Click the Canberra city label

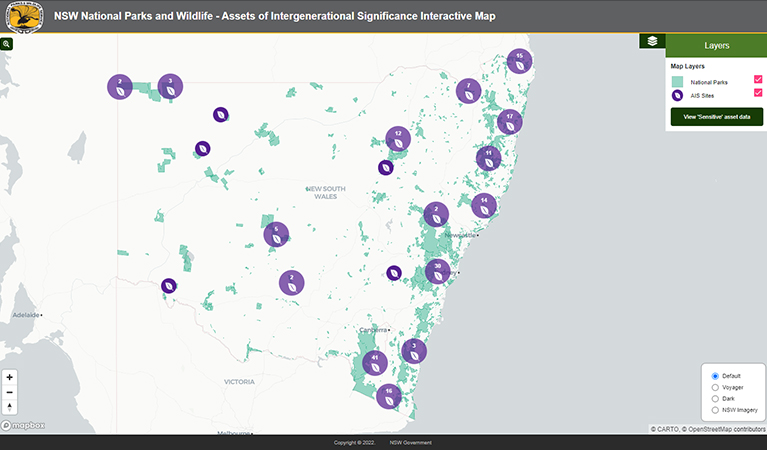373,330
